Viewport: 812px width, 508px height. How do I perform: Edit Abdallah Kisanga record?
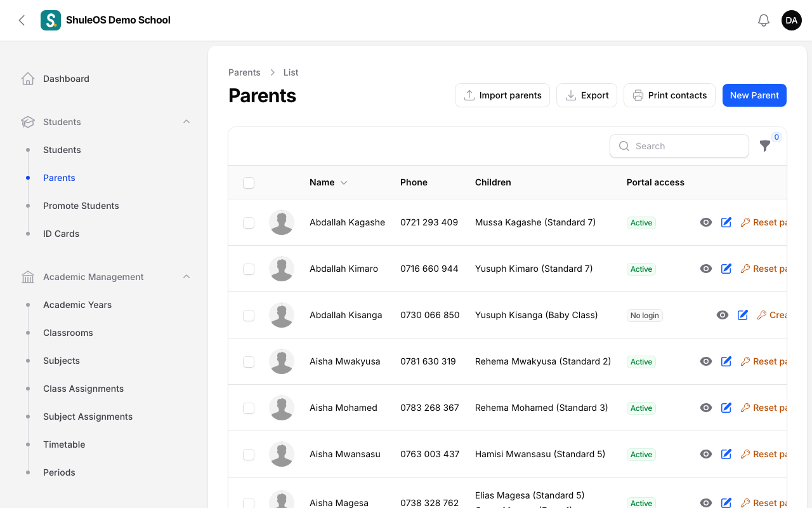click(x=743, y=315)
